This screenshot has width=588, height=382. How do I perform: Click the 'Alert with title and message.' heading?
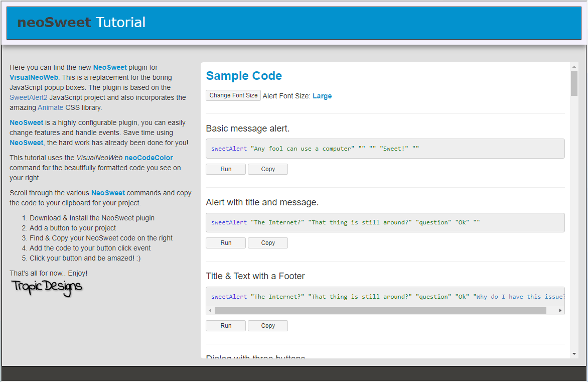(x=262, y=203)
